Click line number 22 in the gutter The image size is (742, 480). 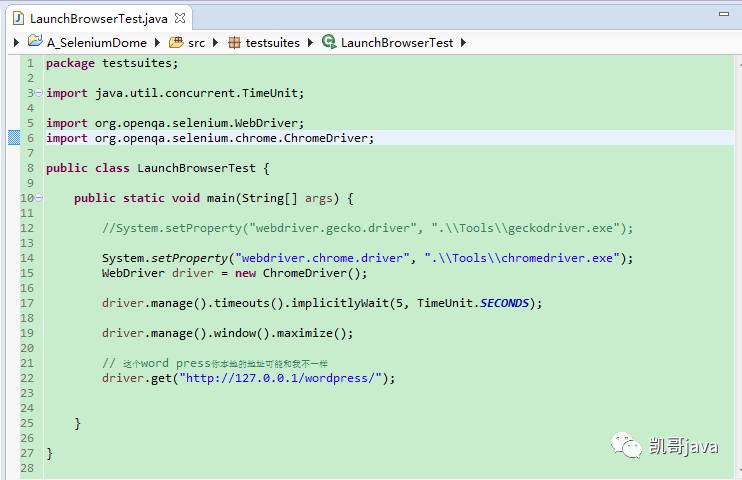pyautogui.click(x=27, y=378)
